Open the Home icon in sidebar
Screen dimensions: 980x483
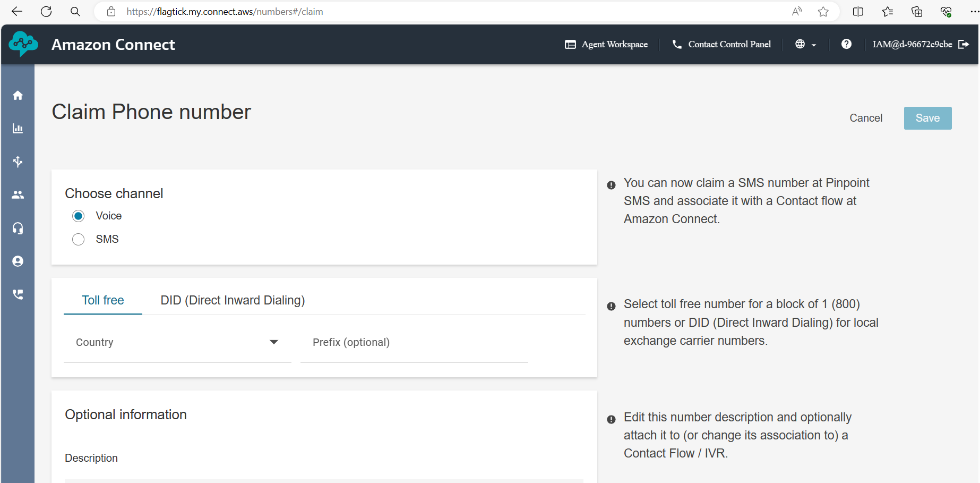[18, 96]
